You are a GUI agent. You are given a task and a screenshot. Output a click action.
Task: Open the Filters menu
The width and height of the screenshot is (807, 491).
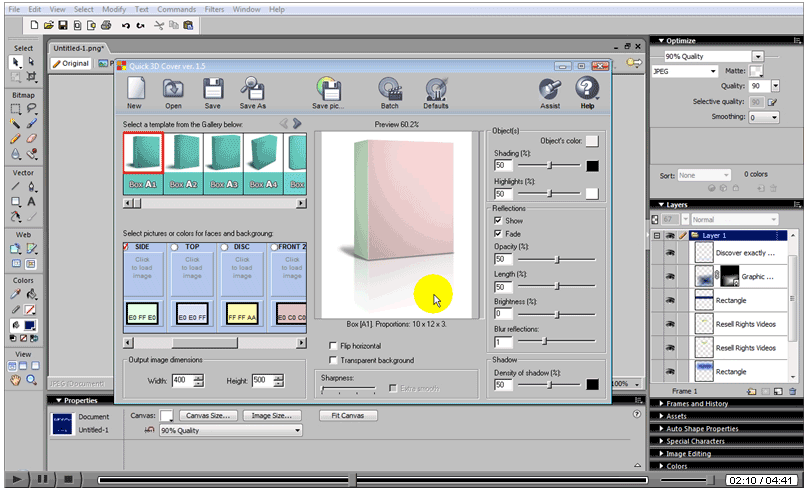tap(214, 9)
